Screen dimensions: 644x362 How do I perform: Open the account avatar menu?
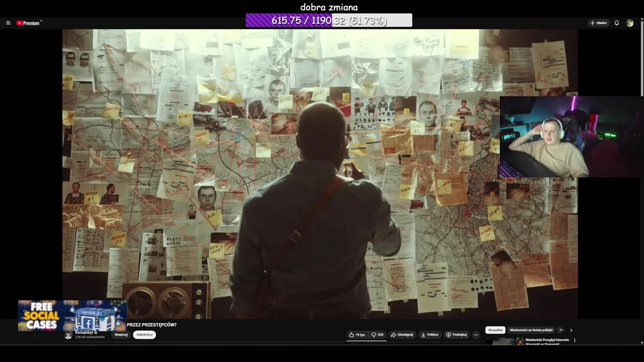click(x=630, y=23)
